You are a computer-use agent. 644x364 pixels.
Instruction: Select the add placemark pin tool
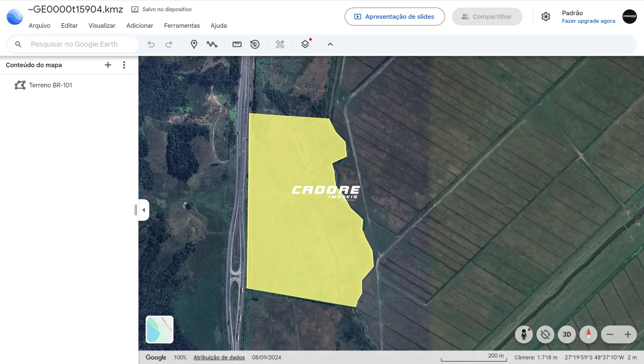pos(194,44)
